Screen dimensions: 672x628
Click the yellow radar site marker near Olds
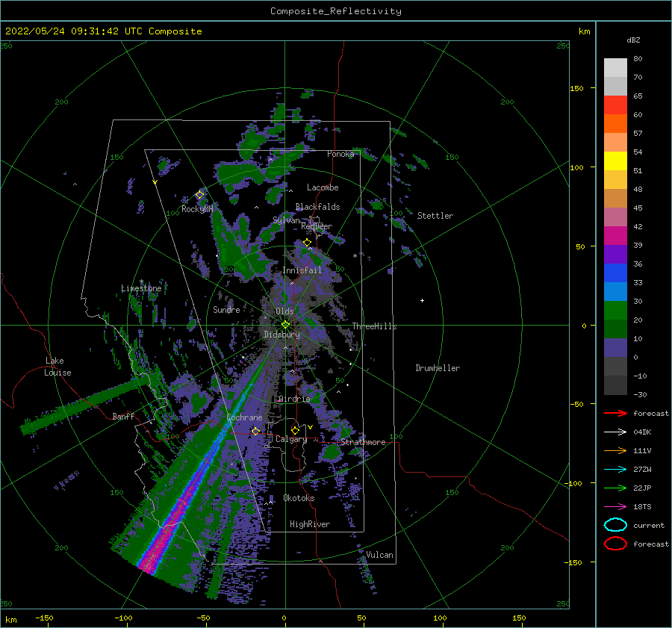[285, 325]
